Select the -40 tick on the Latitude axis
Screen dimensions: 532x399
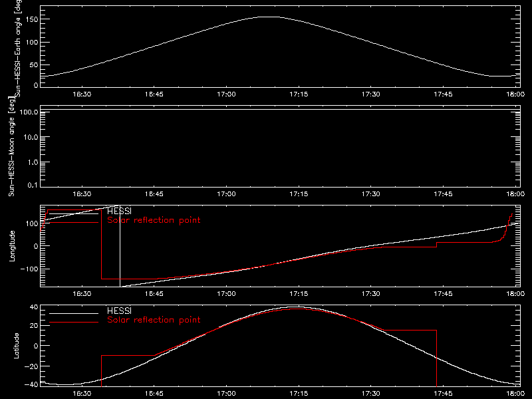click(x=31, y=385)
